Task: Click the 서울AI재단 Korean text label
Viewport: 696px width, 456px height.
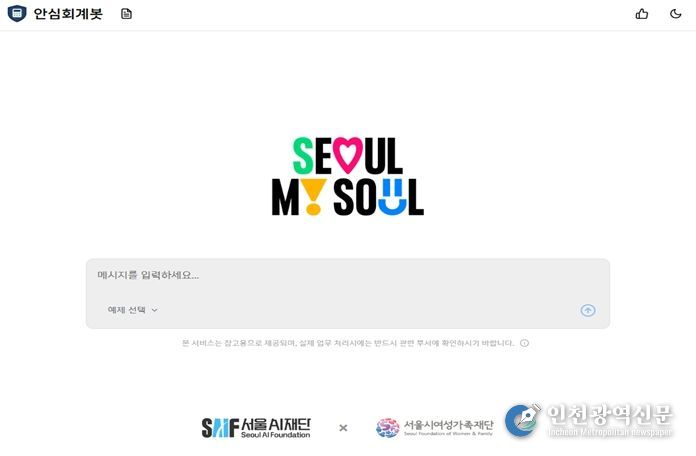Action: [276, 424]
